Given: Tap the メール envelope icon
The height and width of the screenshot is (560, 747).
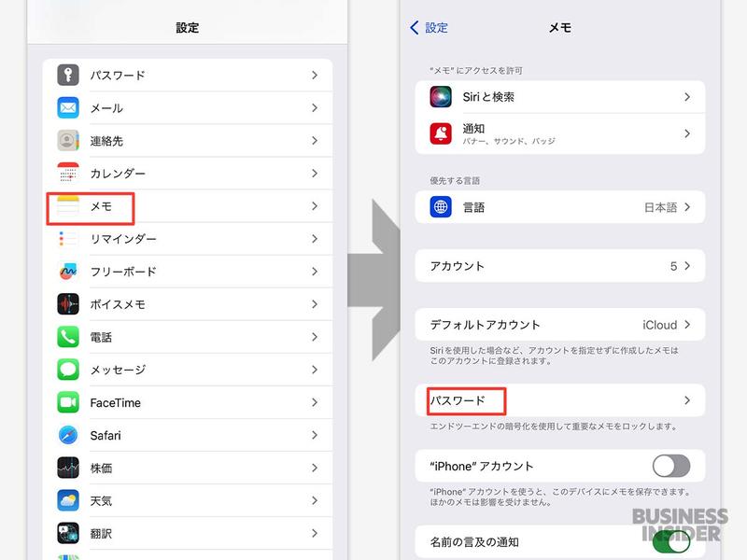Looking at the screenshot, I should point(68,107).
